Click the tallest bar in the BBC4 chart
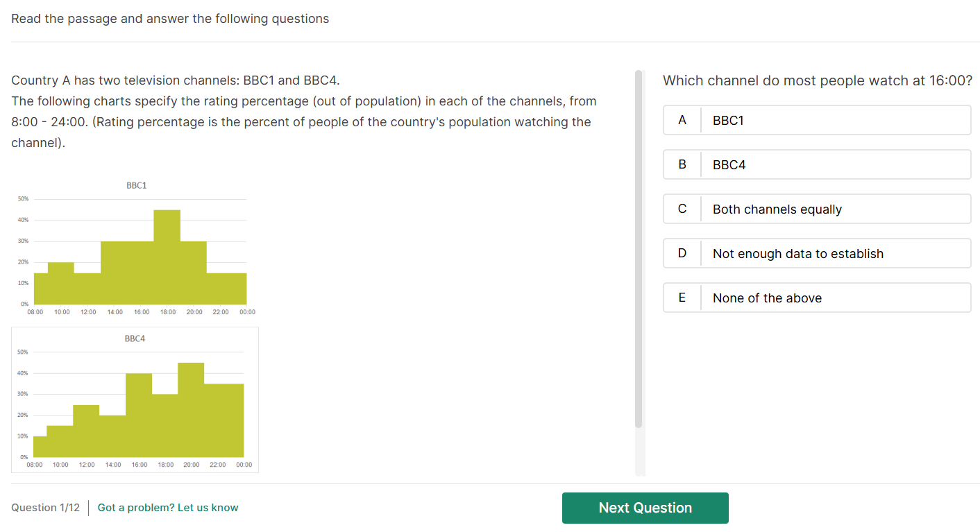This screenshot has height=532, width=980. point(191,409)
